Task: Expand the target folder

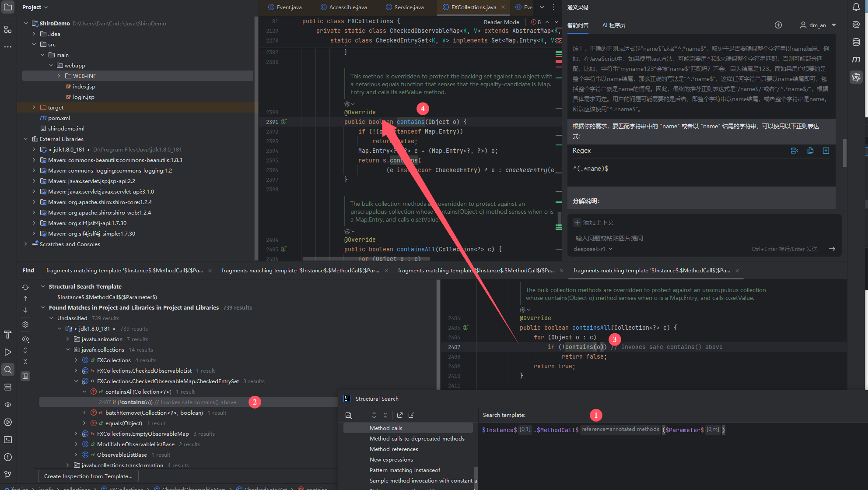Action: point(34,107)
